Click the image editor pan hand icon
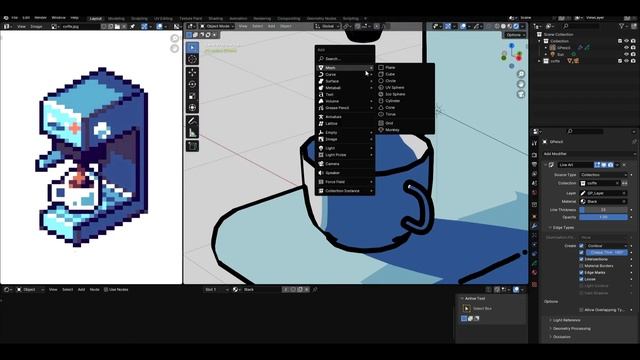 pyautogui.click(x=175, y=49)
